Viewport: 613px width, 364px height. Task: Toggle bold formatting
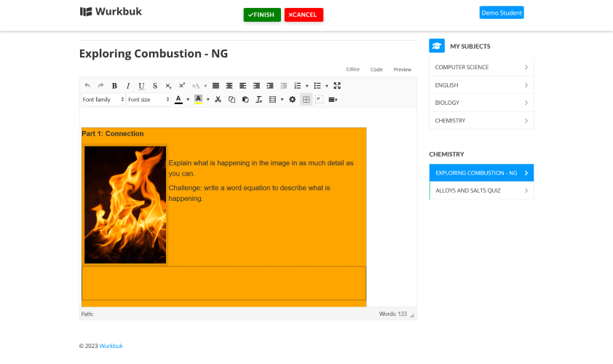114,86
